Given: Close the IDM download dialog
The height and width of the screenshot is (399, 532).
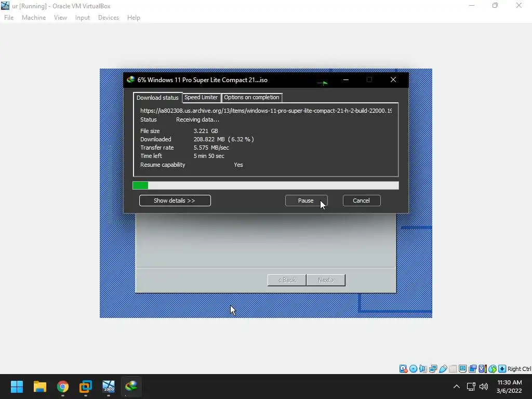Looking at the screenshot, I should (393, 79).
